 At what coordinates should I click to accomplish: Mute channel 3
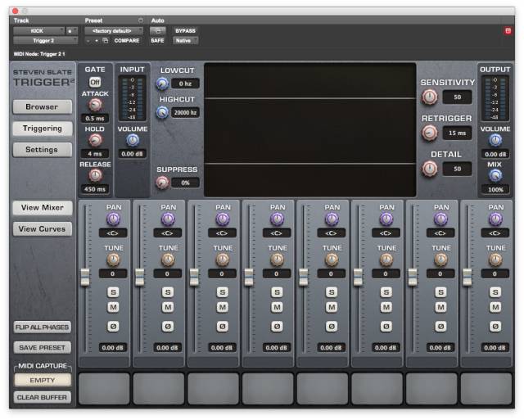click(222, 307)
